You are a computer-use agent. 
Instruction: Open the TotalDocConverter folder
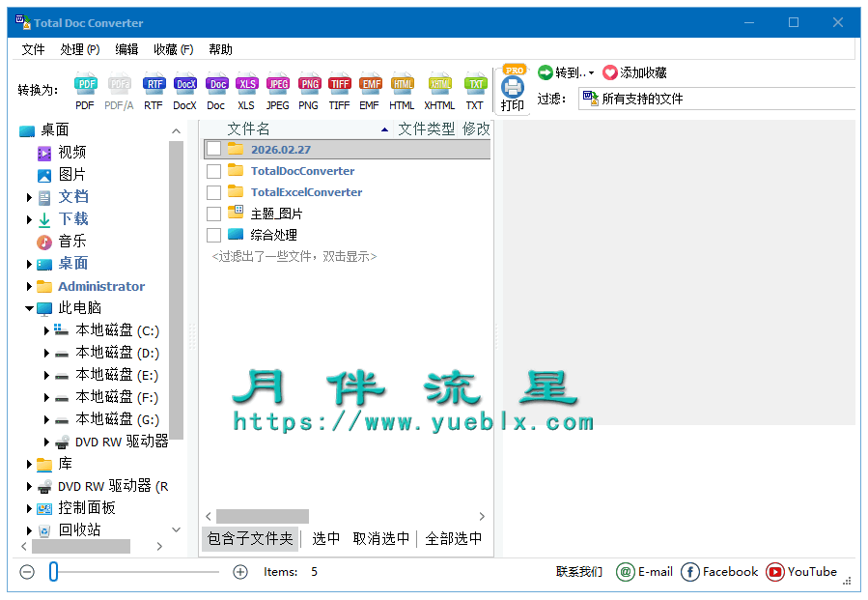tap(302, 171)
